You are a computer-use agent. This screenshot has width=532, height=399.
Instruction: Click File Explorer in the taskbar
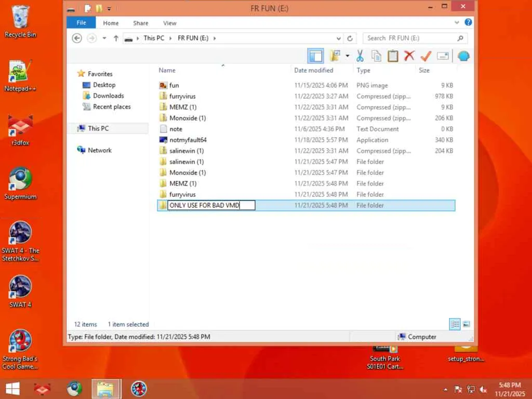[x=106, y=389]
